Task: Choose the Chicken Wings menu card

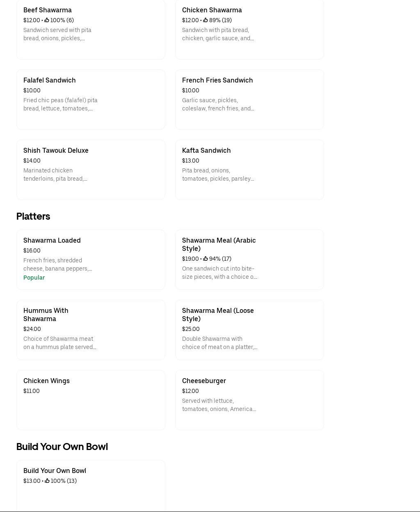Action: [x=91, y=400]
